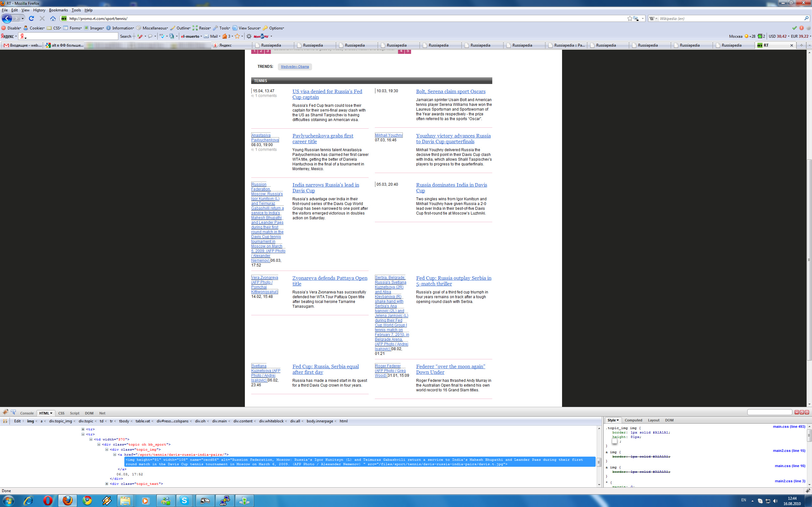The width and height of the screenshot is (812, 507).
Task: Switch to Firebug Console tab
Action: [x=27, y=413]
